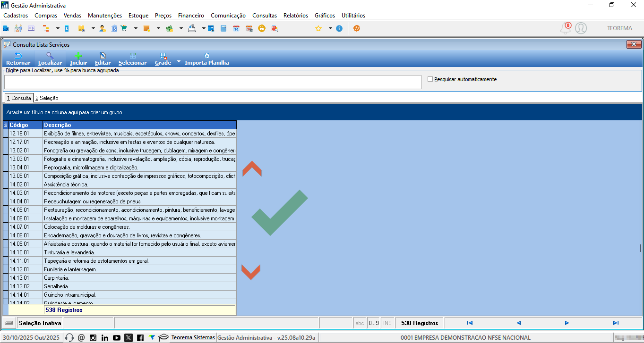Click the blue building icon in main toolbar
644x343 pixels.
pos(6,28)
